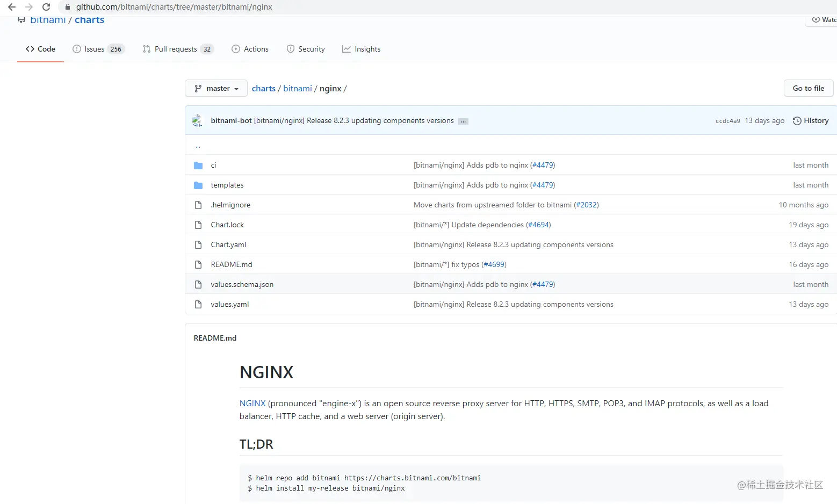
Task: Reload the page with refresh icon
Action: 46,7
